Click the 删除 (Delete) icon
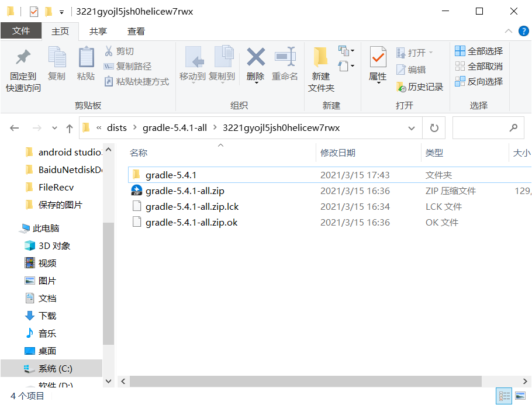 point(255,64)
